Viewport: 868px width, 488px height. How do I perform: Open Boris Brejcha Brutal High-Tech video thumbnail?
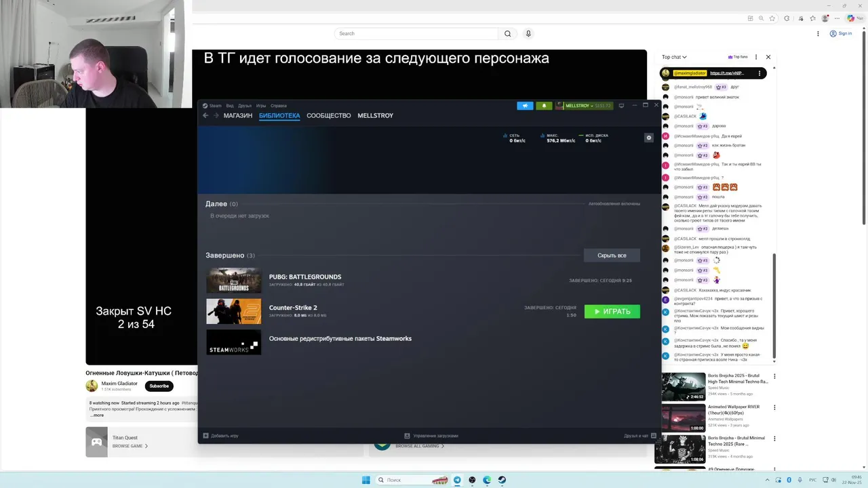point(684,386)
